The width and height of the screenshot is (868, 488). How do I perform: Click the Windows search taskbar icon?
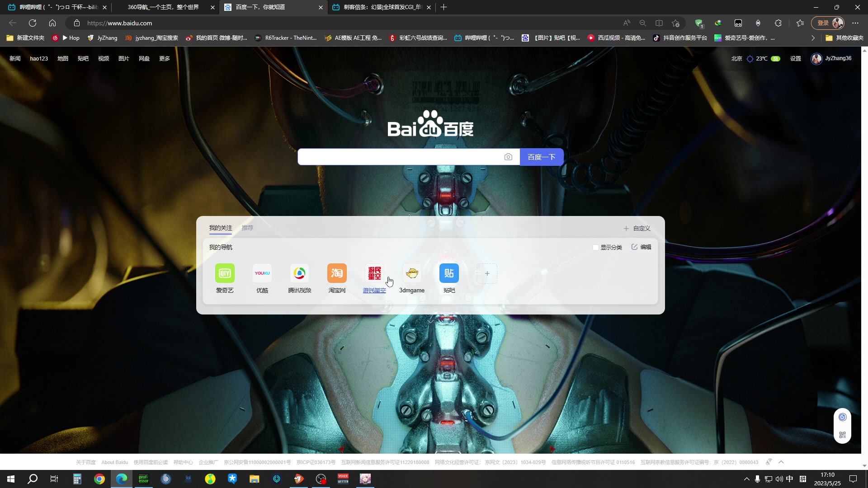point(33,479)
